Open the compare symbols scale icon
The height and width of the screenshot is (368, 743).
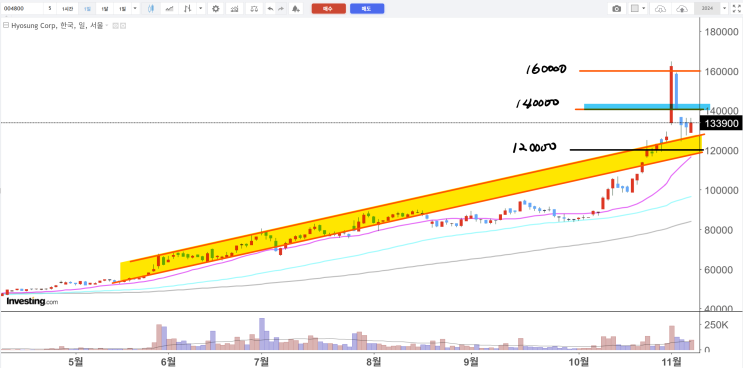pyautogui.click(x=255, y=9)
